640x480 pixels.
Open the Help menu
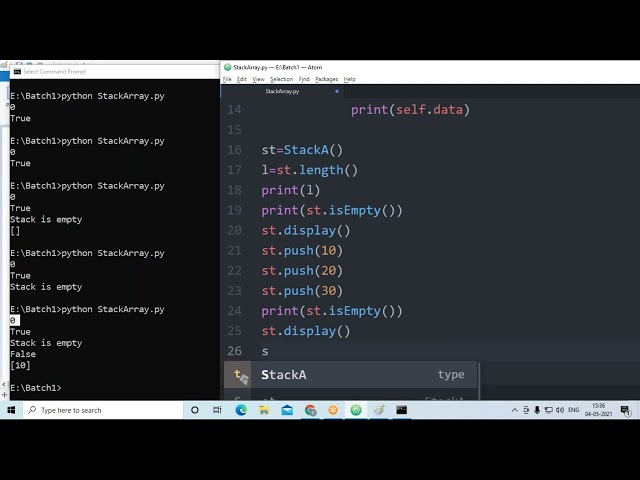pos(349,79)
